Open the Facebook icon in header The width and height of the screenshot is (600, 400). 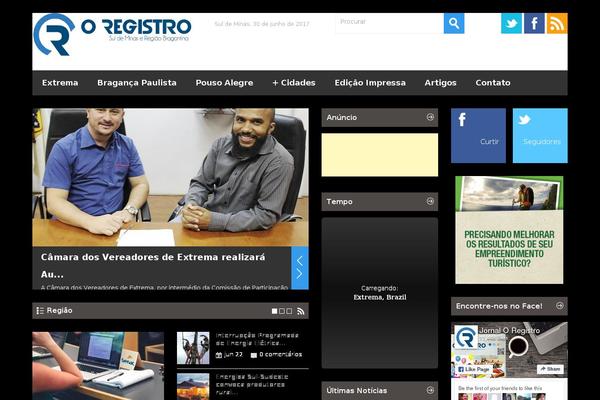(534, 23)
